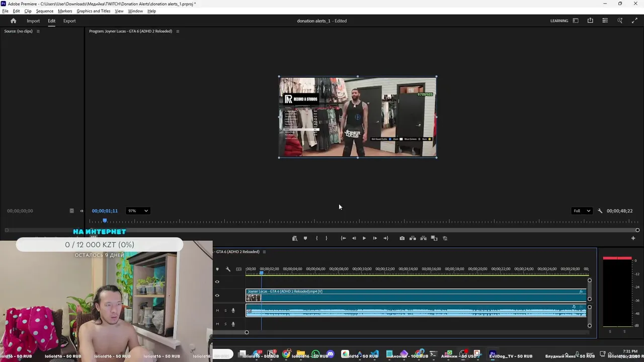Image resolution: width=644 pixels, height=362 pixels.
Task: Open the Program monitor panel menu
Action: 177,31
